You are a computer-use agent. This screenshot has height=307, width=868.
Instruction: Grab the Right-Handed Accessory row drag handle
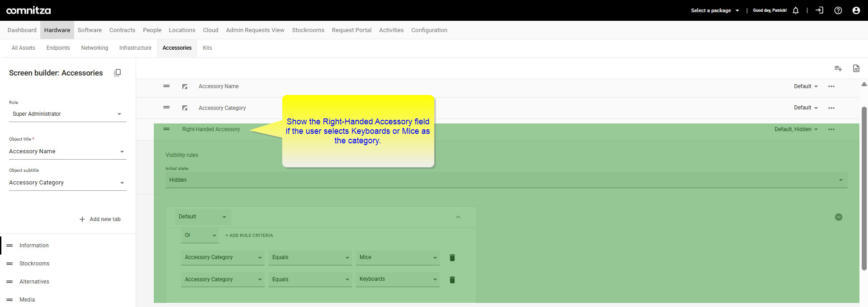pos(166,129)
